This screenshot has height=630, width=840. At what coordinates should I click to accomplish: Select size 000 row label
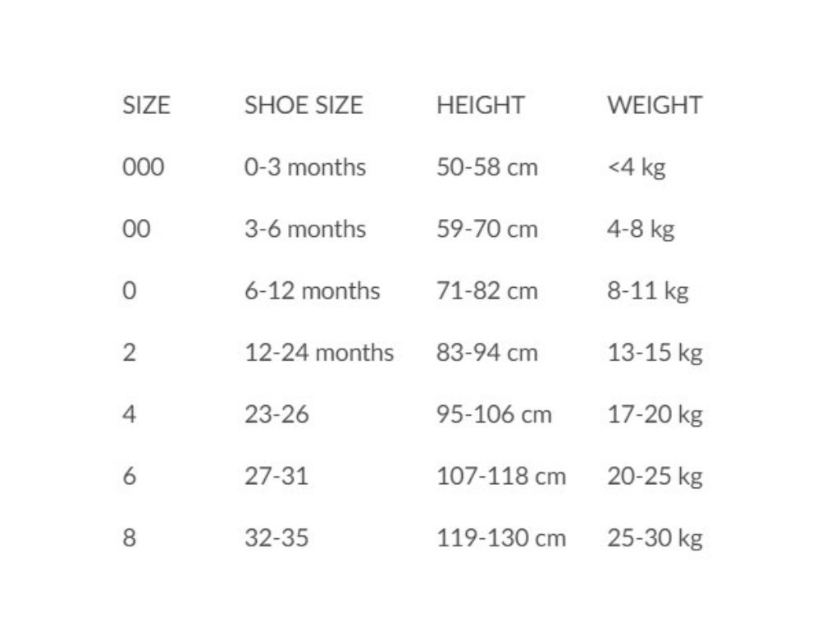(143, 167)
